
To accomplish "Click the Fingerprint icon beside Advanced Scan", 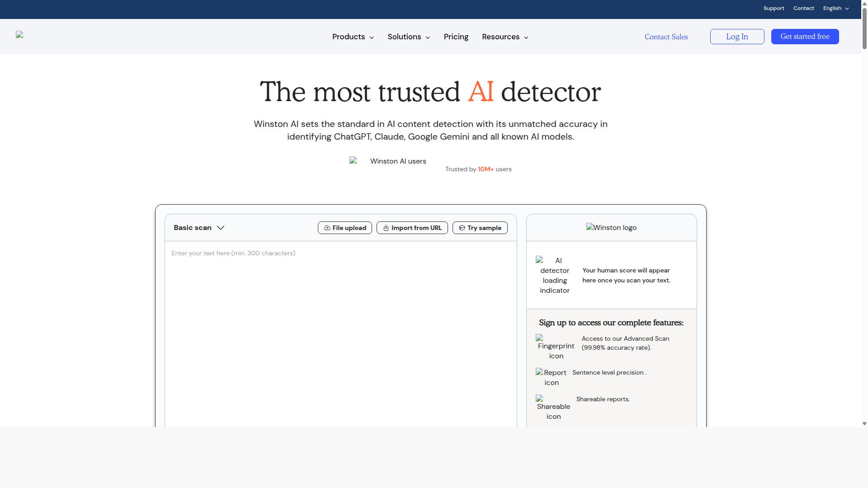I will (556, 347).
